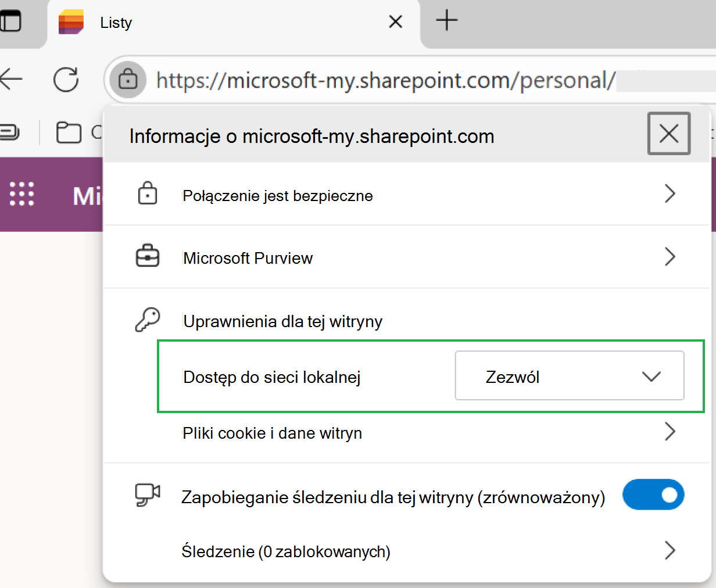Viewport: 716px width, 588px height.
Task: Go back to previous page
Action: pos(10,80)
